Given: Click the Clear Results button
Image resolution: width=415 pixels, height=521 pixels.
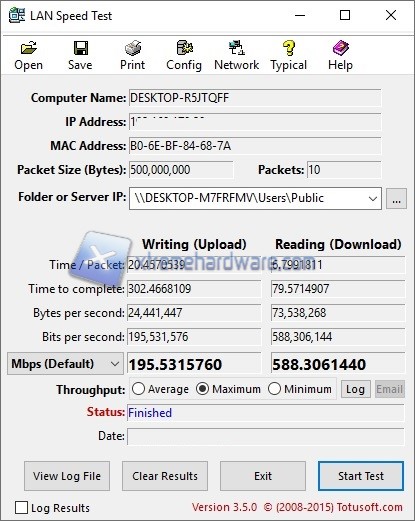Looking at the screenshot, I should click(x=165, y=476).
